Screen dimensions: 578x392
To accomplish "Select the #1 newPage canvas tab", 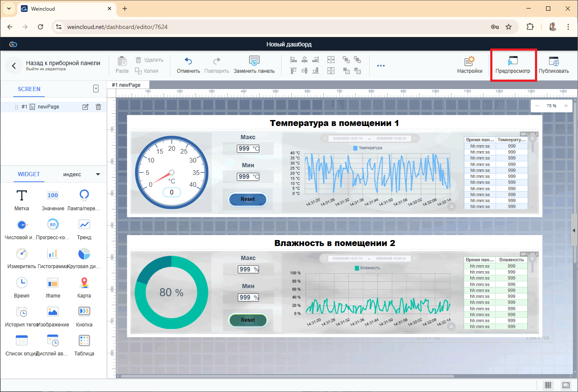I will coord(126,85).
